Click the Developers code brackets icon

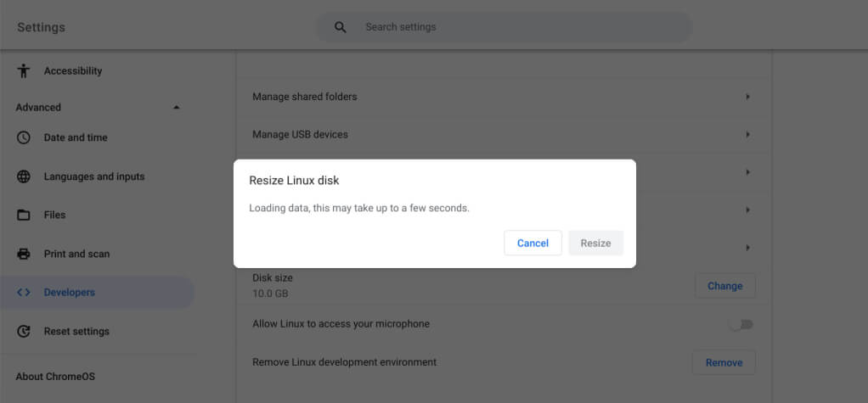pos(24,293)
